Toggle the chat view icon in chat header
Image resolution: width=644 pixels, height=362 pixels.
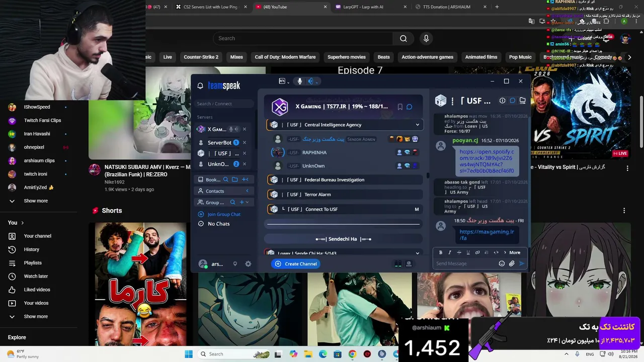[x=512, y=101]
